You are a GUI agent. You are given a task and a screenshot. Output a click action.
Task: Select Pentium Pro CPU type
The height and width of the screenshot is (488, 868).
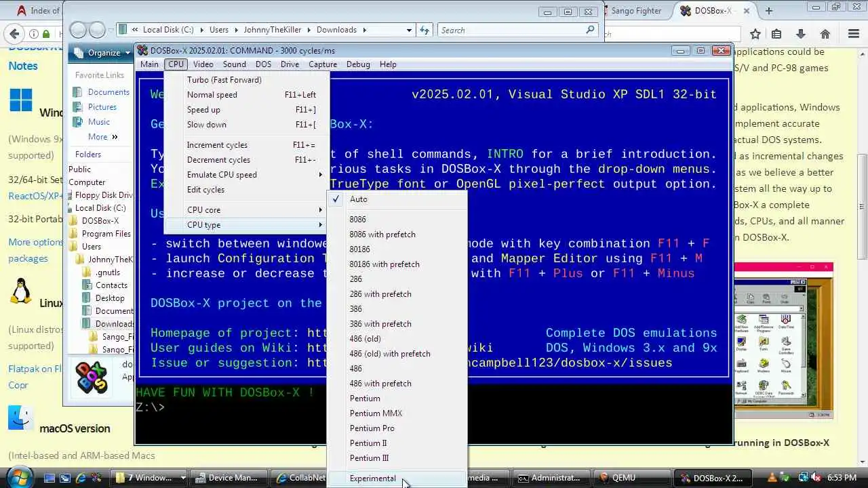point(397,428)
